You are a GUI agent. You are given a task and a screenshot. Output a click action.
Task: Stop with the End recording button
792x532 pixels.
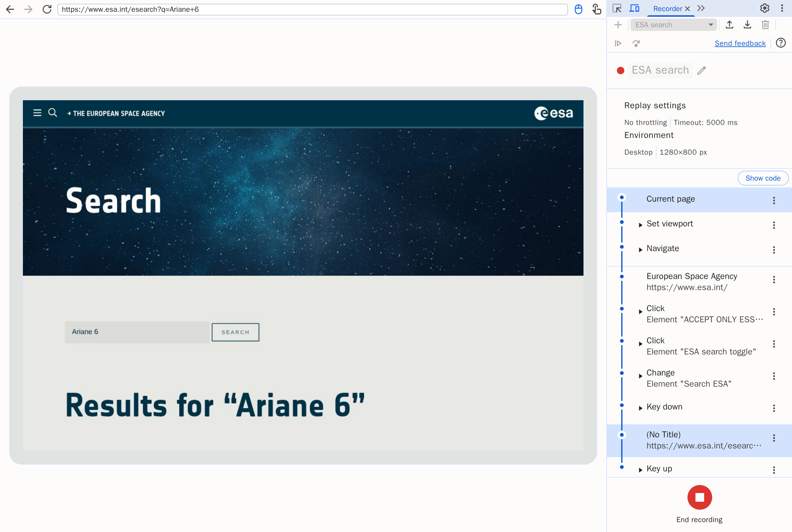tap(699, 497)
